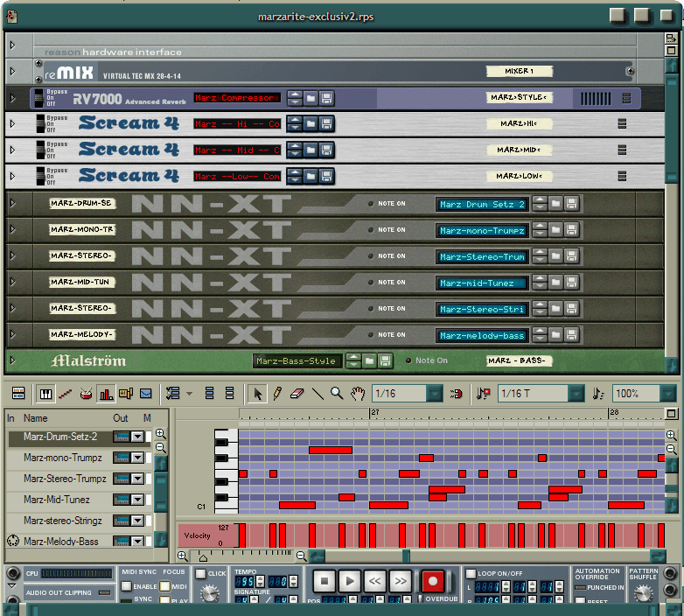Click the Fast Forward button
This screenshot has width=684, height=616.
pyautogui.click(x=401, y=581)
